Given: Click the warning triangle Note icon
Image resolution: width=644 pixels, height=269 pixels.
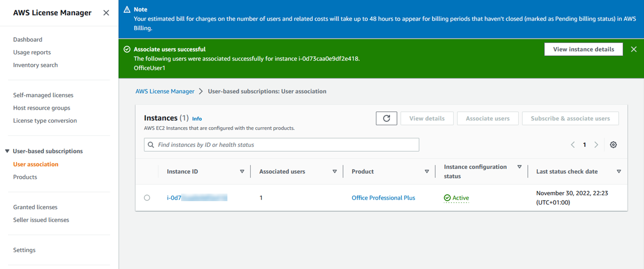Looking at the screenshot, I should click(x=127, y=10).
